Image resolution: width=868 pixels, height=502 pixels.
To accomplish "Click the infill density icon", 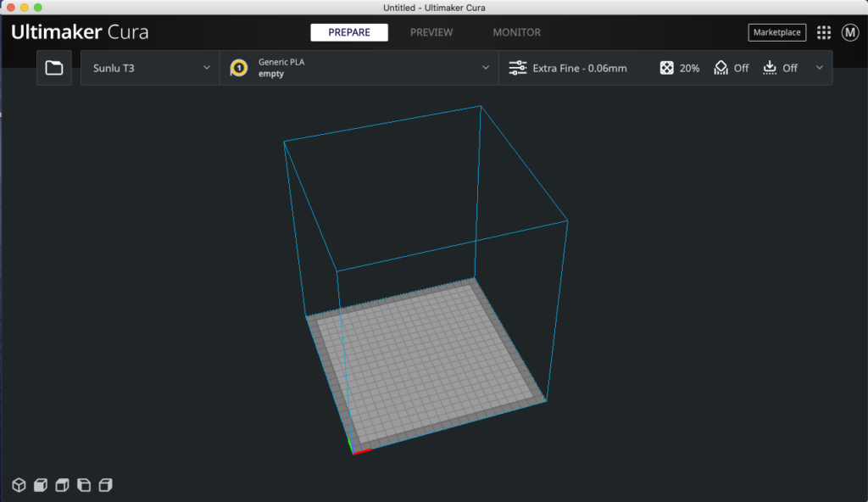I will tap(666, 68).
